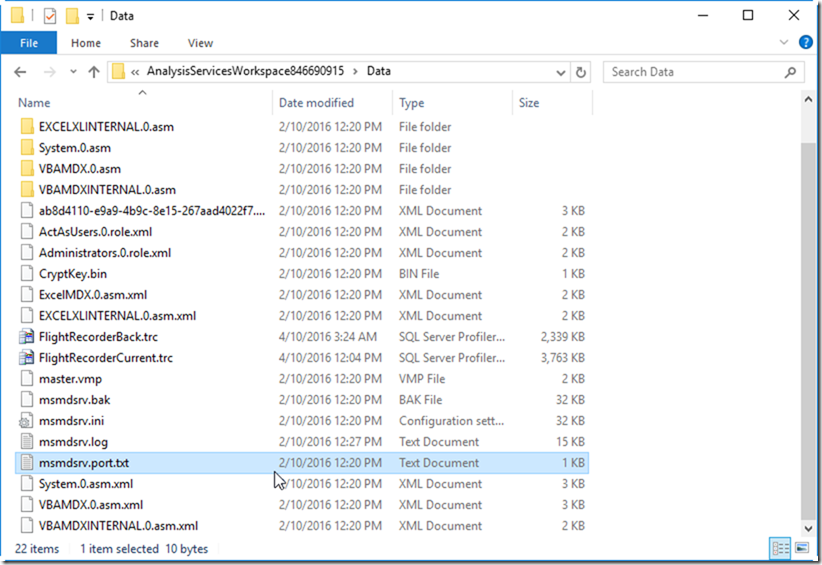Viewport: 822px width, 565px height.
Task: Click the msmdsrv.bak file icon
Action: click(27, 399)
